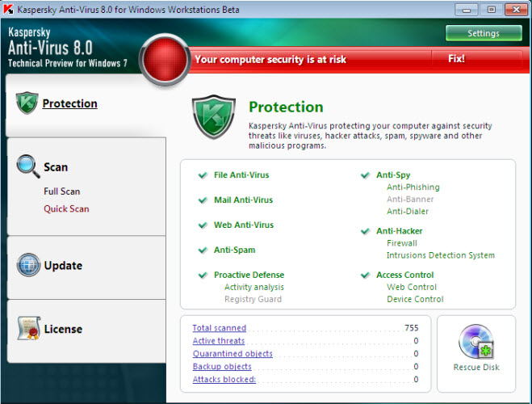Click the checkmark next to Access Control

coord(365,275)
